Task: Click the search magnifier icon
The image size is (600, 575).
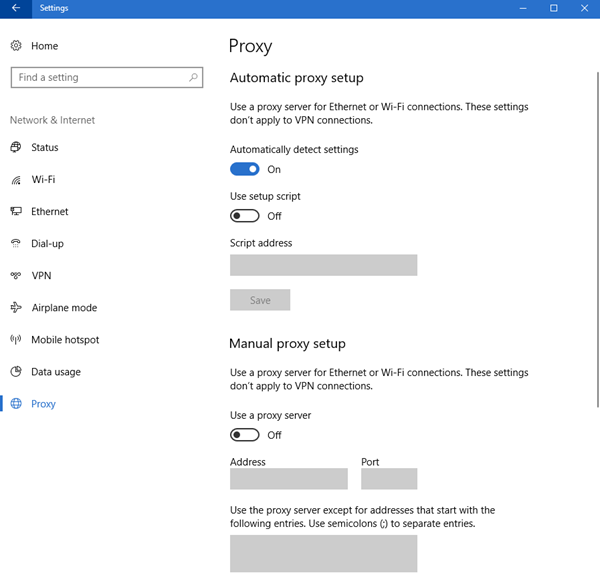Action: point(193,77)
